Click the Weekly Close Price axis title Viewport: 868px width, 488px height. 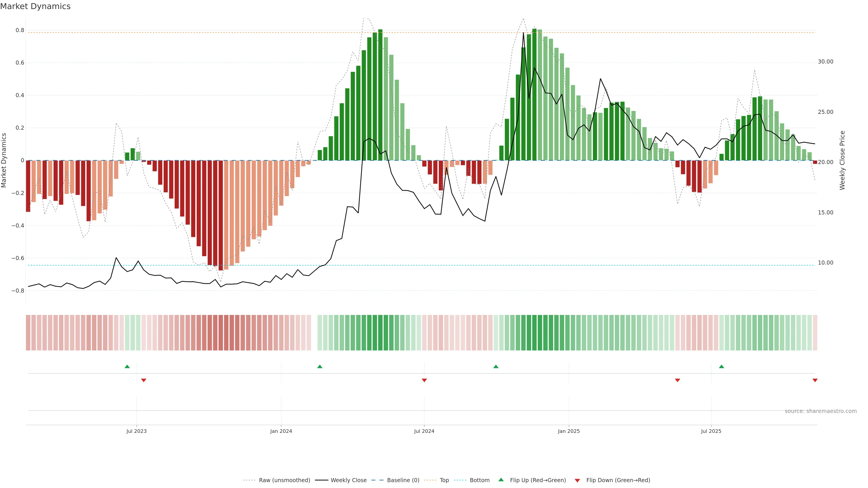[842, 160]
